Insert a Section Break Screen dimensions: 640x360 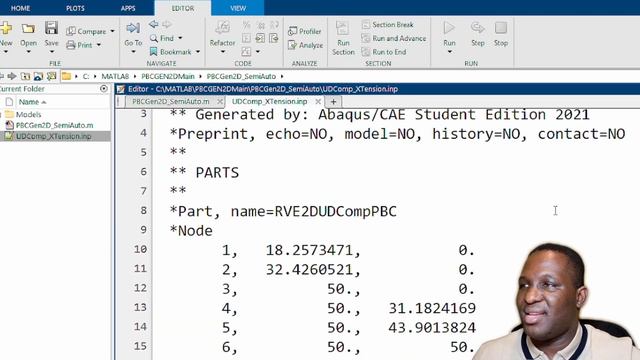point(388,24)
